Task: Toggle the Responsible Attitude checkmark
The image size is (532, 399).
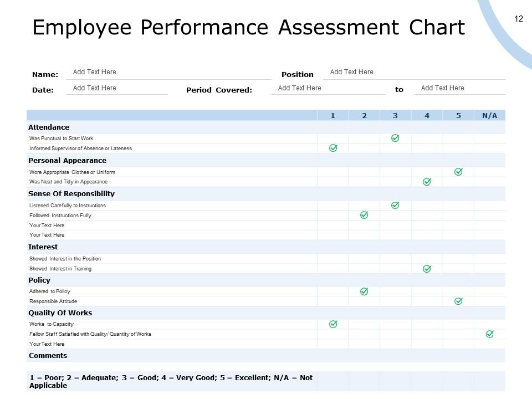Action: [x=458, y=301]
